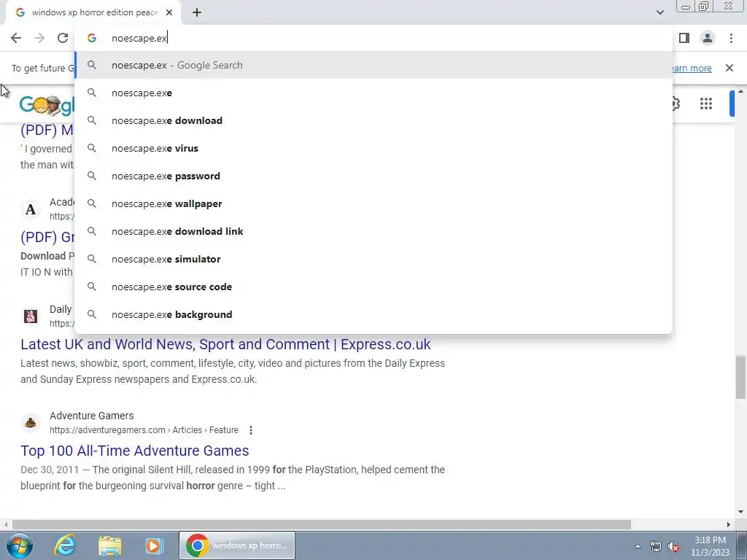Click the horizontal scroll right arrow
The height and width of the screenshot is (560, 747).
click(729, 524)
